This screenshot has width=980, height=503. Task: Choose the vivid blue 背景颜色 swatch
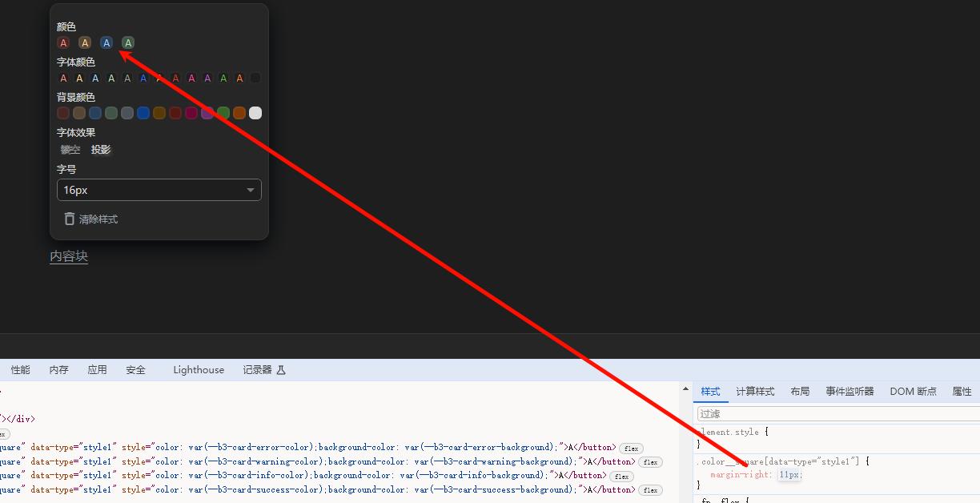143,113
